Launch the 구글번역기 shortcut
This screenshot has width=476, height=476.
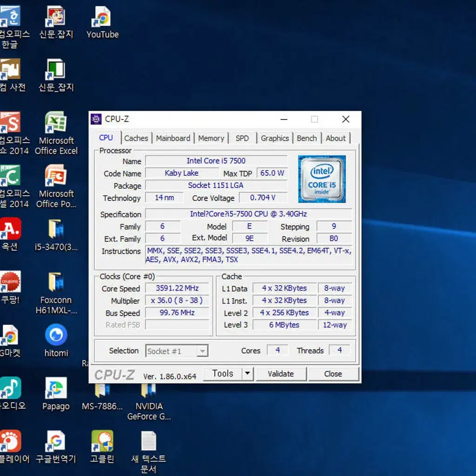pyautogui.click(x=56, y=447)
